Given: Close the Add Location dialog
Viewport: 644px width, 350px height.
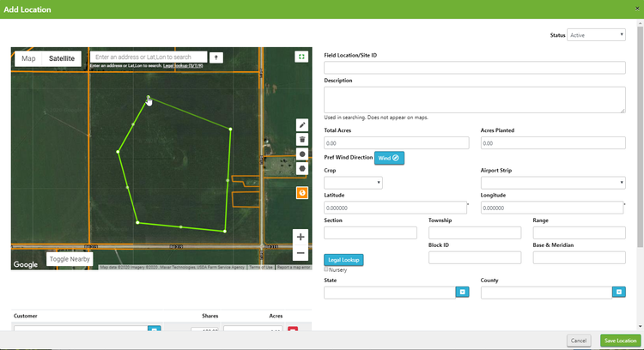Looking at the screenshot, I should tap(637, 9).
